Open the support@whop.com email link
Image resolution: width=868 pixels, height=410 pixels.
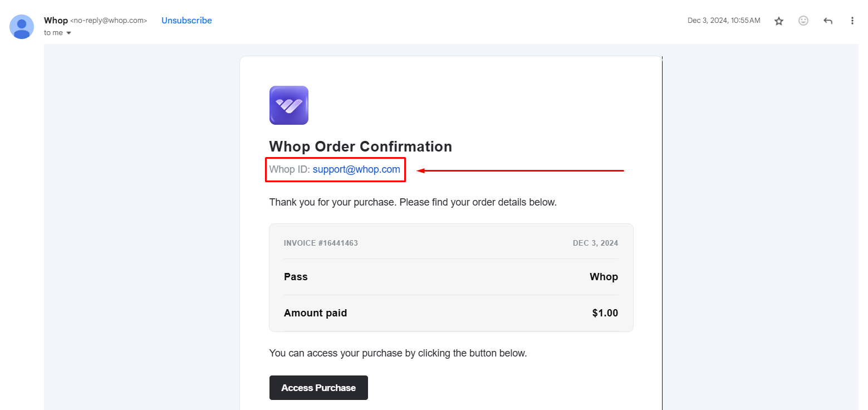tap(356, 169)
